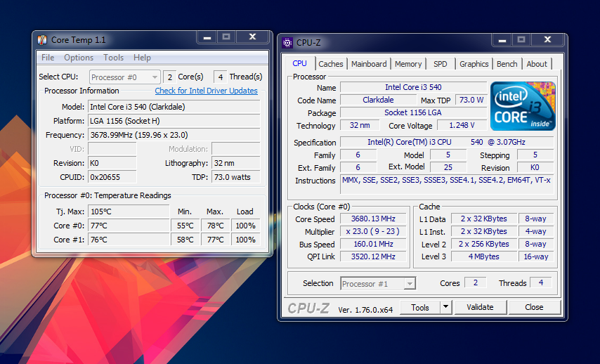Screen dimensions: 600x364
Task: Click the QPI Link value 3520.12 MHz
Action: coord(373,256)
